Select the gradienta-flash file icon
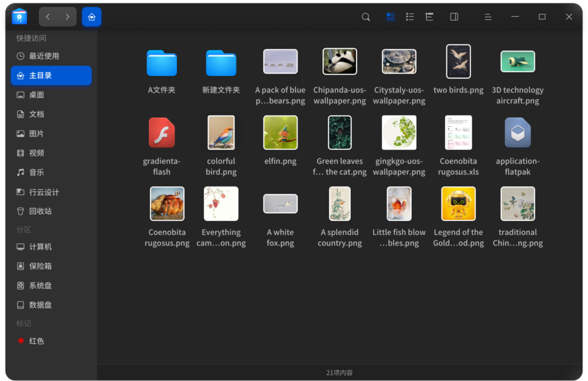The height and width of the screenshot is (381, 588). tap(161, 133)
